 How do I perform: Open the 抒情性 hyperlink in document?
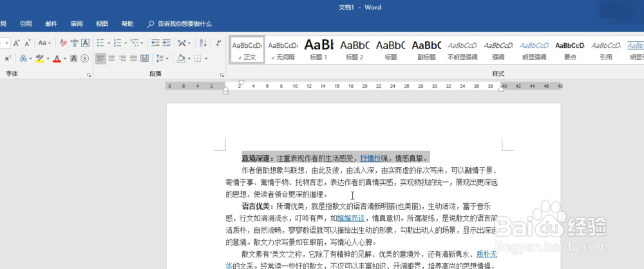click(x=370, y=158)
